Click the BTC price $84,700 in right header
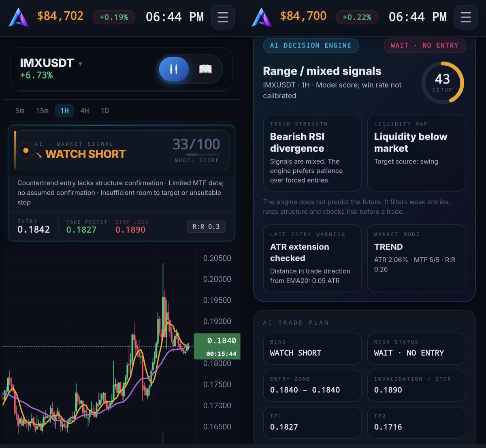This screenshot has width=486, height=448. (x=303, y=16)
